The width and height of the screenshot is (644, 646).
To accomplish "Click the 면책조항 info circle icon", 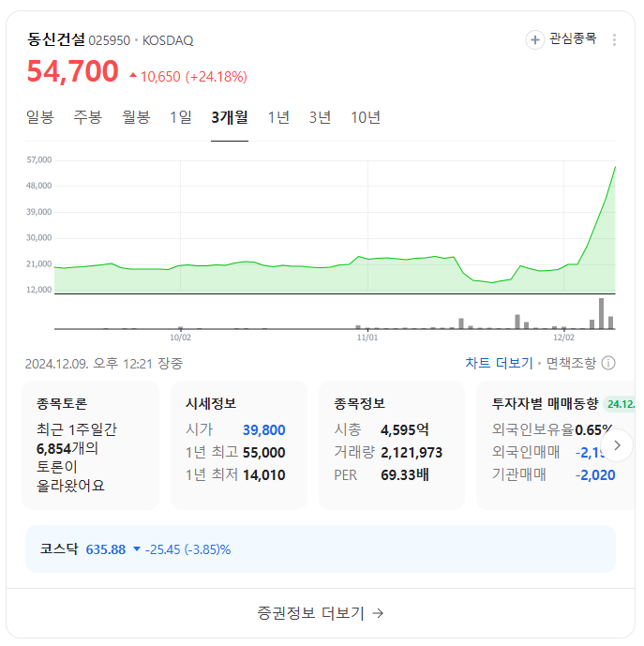I will (608, 363).
